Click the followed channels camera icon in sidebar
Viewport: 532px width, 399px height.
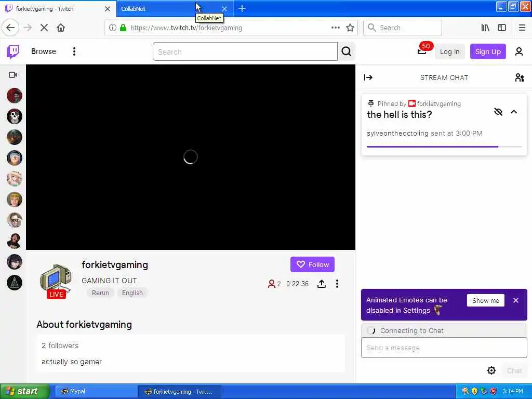click(x=13, y=75)
